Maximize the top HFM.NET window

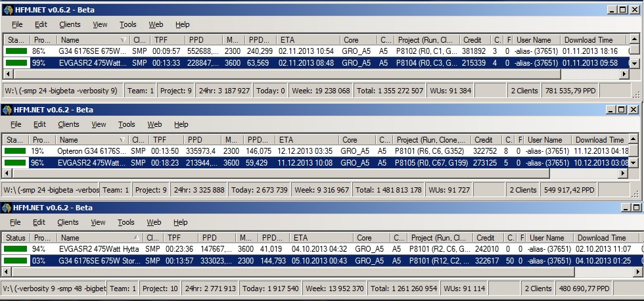pyautogui.click(x=623, y=10)
